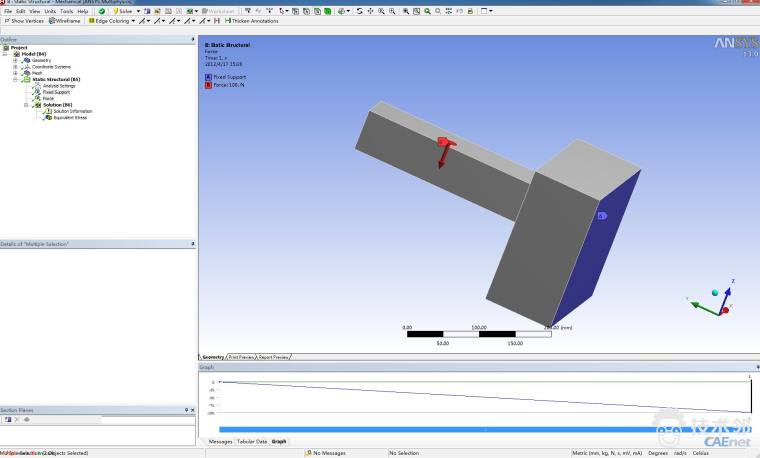Click the Zoom to Fit magnifier icon
The width and height of the screenshot is (760, 458).
pyautogui.click(x=427, y=11)
